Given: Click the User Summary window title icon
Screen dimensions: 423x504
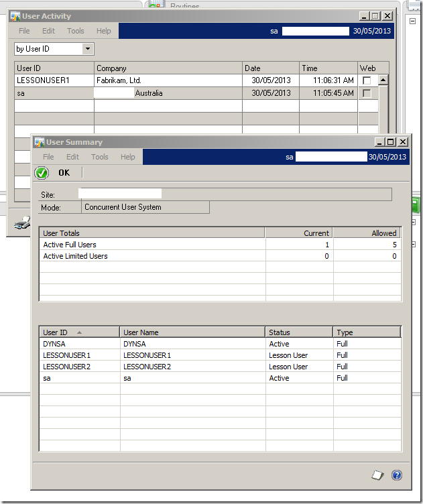Looking at the screenshot, I should pyautogui.click(x=40, y=142).
